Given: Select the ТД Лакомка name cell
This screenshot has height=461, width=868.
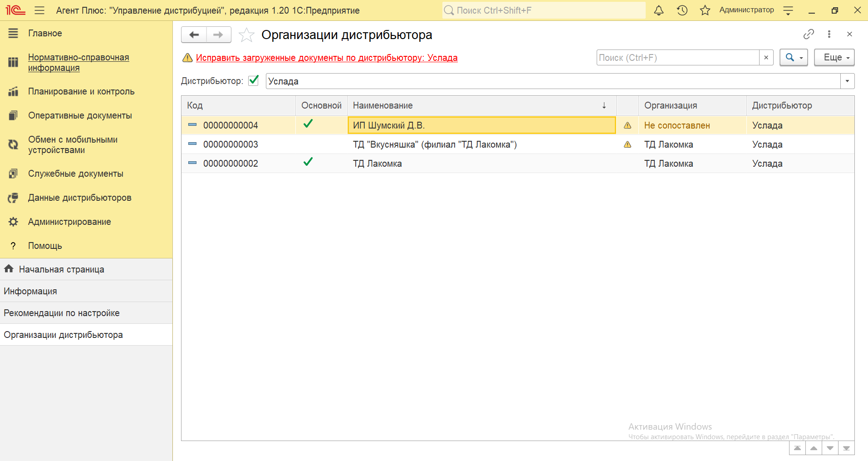Looking at the screenshot, I should pos(481,164).
